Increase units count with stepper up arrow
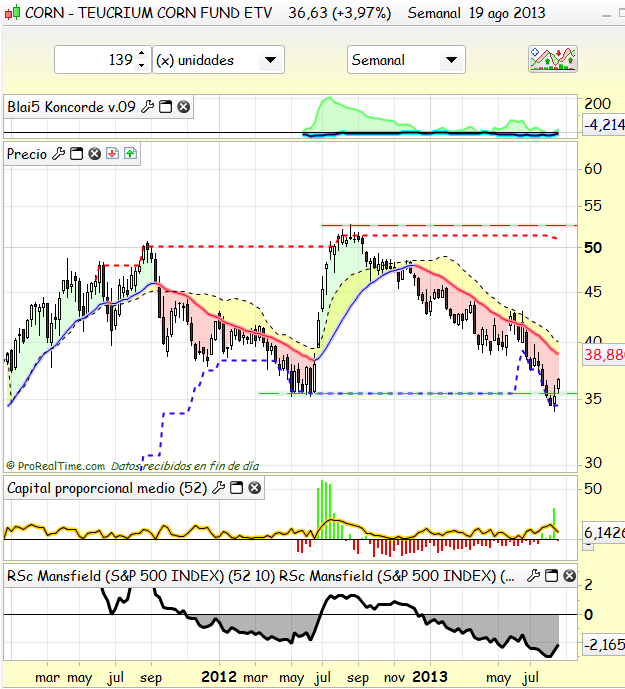The image size is (625, 689). 141,55
